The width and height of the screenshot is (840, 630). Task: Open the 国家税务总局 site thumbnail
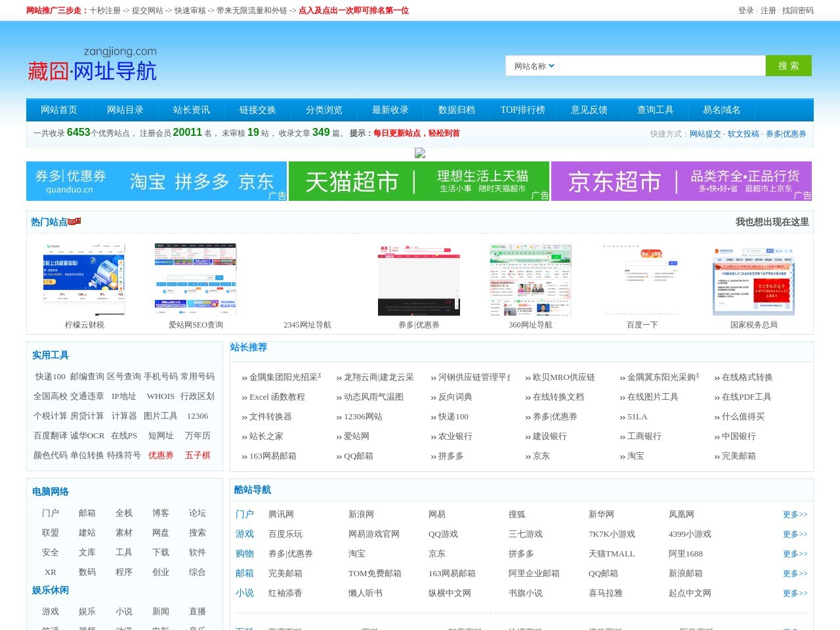pos(753,280)
